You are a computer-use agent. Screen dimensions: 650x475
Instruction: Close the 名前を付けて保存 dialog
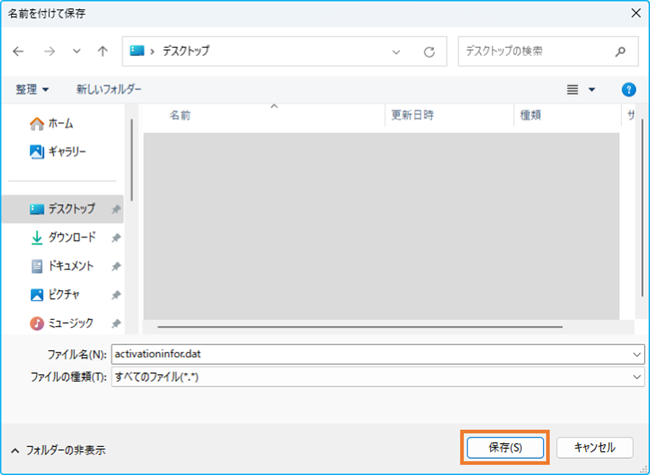pos(635,13)
